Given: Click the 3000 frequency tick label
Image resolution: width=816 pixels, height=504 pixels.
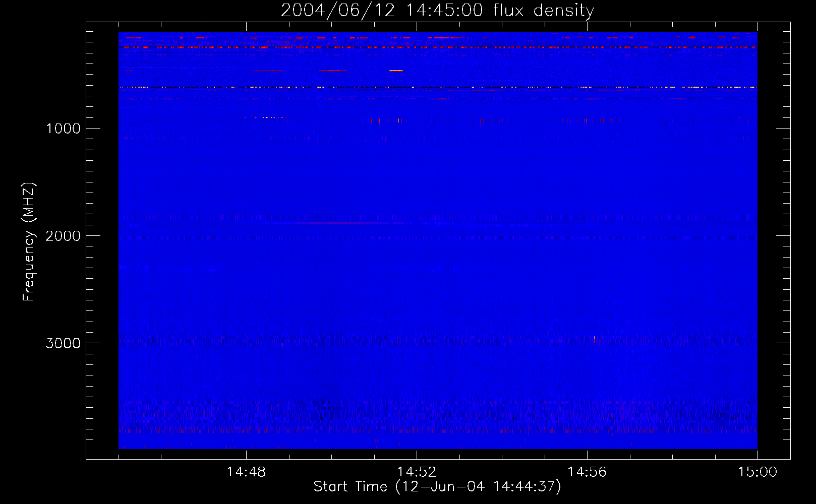Looking at the screenshot, I should click(63, 343).
